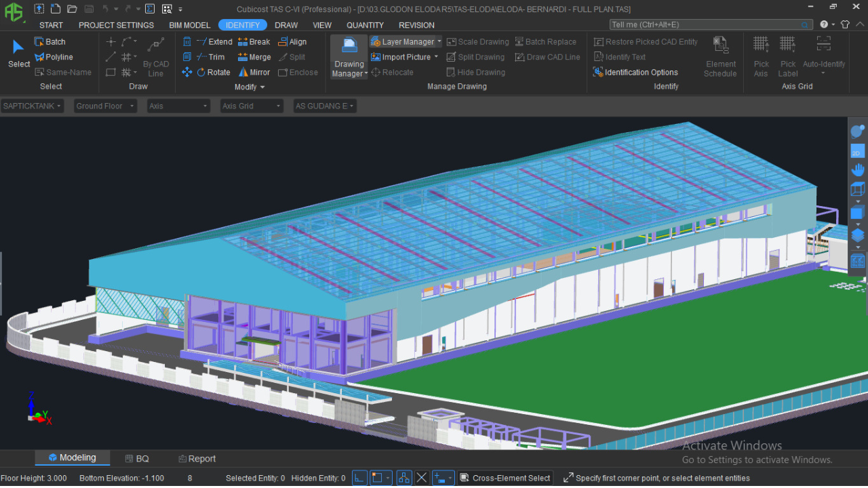
Task: Open the Ground Floor selector
Action: pyautogui.click(x=104, y=106)
